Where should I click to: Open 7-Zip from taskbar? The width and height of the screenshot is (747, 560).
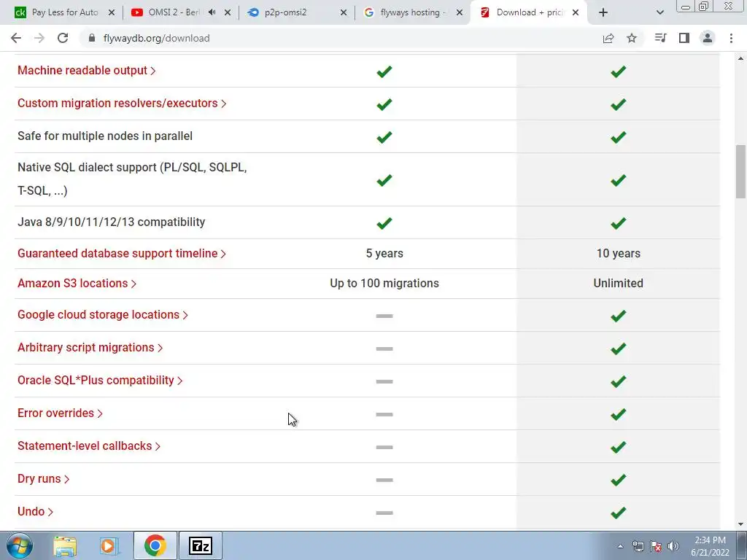tap(200, 545)
